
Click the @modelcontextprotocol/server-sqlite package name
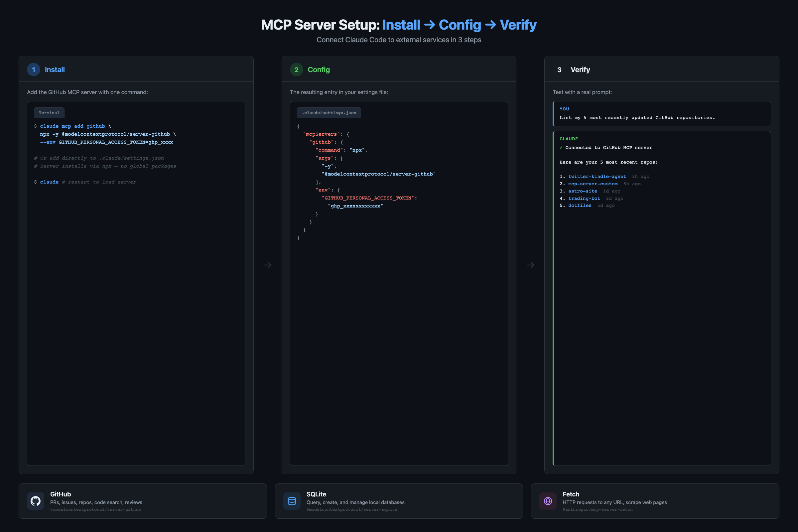tap(352, 509)
